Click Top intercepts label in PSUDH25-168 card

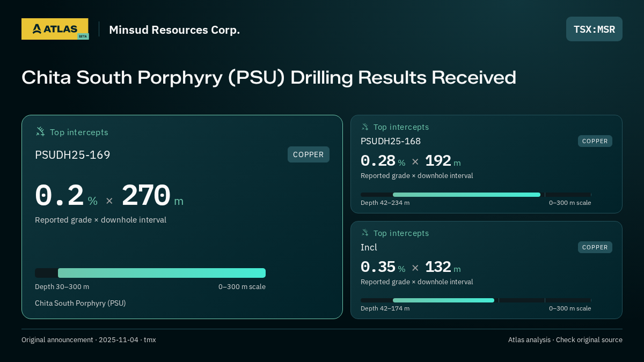(401, 127)
